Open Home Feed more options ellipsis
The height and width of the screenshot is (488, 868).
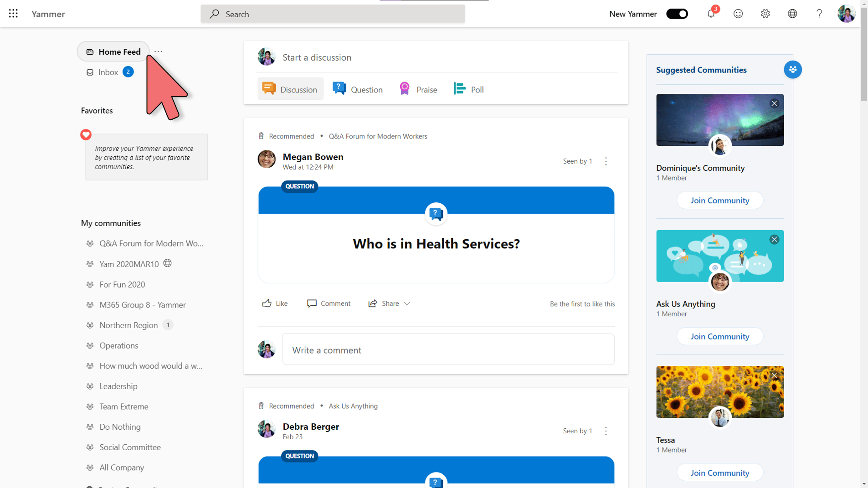tap(158, 51)
